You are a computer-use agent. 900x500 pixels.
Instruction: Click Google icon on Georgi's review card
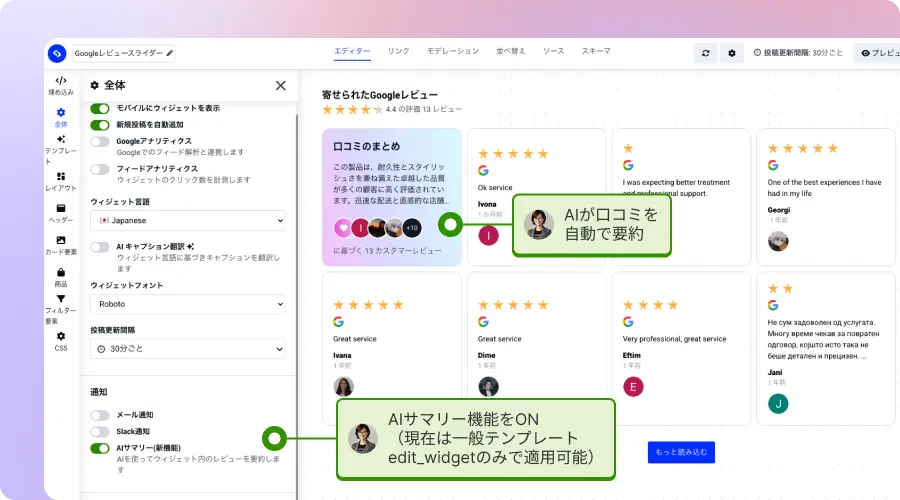[x=773, y=165]
